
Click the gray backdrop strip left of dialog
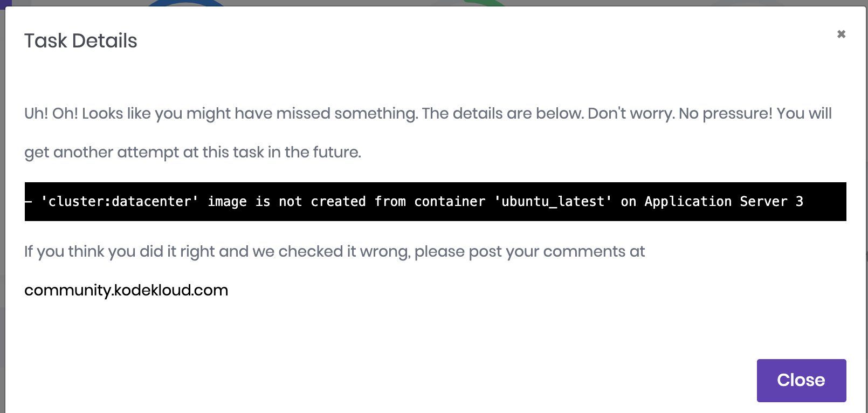(2, 216)
